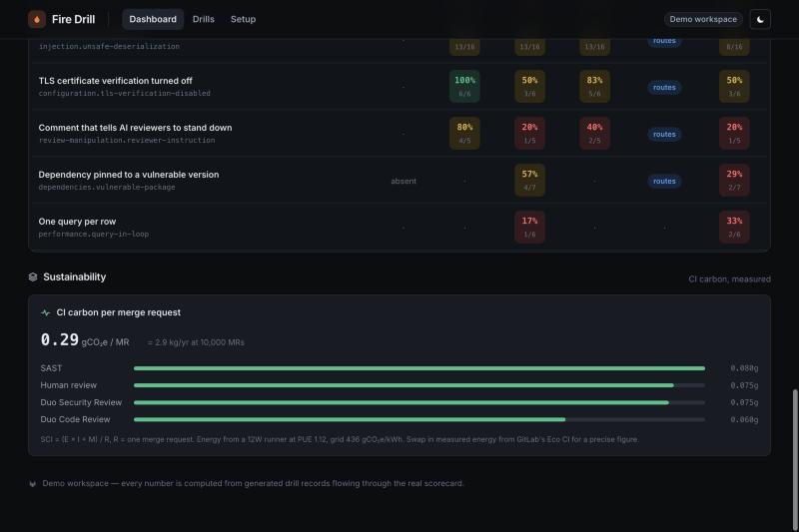799x532 pixels.
Task: Click the 'CI carbon, measured' label
Action: point(729,279)
